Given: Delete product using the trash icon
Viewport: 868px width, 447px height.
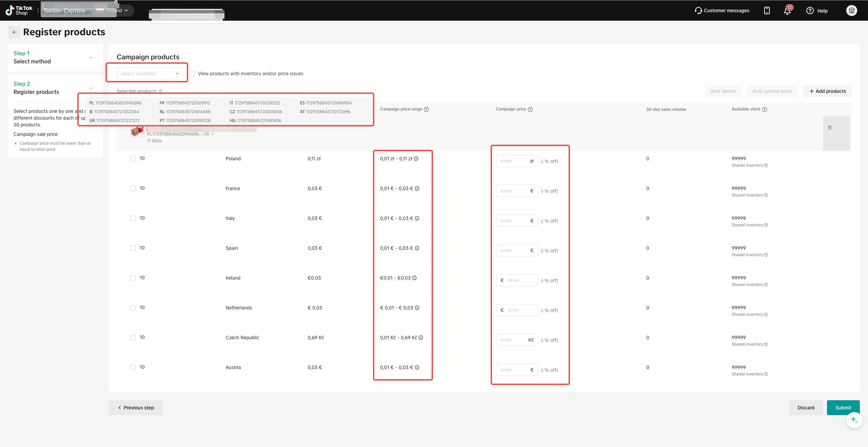Looking at the screenshot, I should [x=830, y=127].
